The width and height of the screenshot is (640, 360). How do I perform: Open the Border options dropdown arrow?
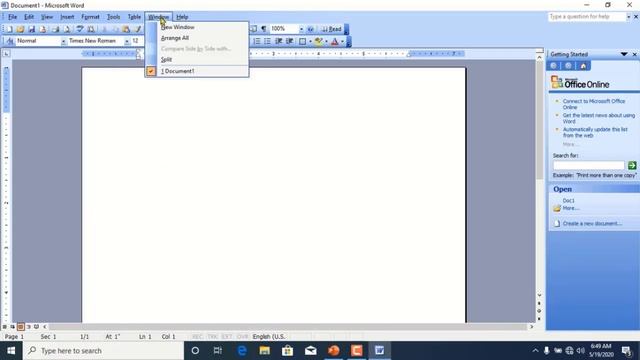[x=310, y=41]
